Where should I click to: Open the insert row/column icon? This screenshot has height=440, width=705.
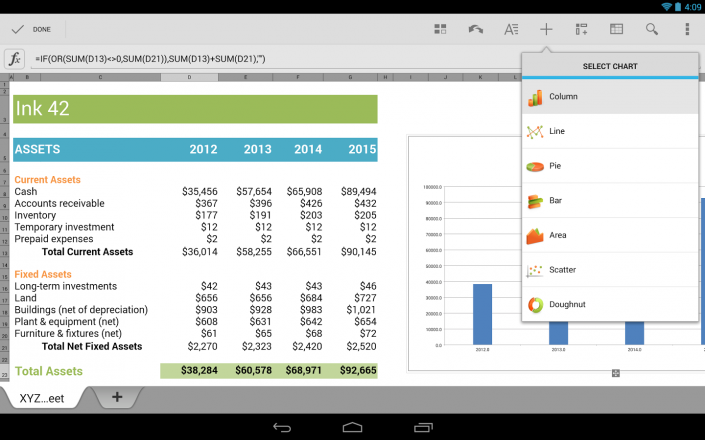581,30
